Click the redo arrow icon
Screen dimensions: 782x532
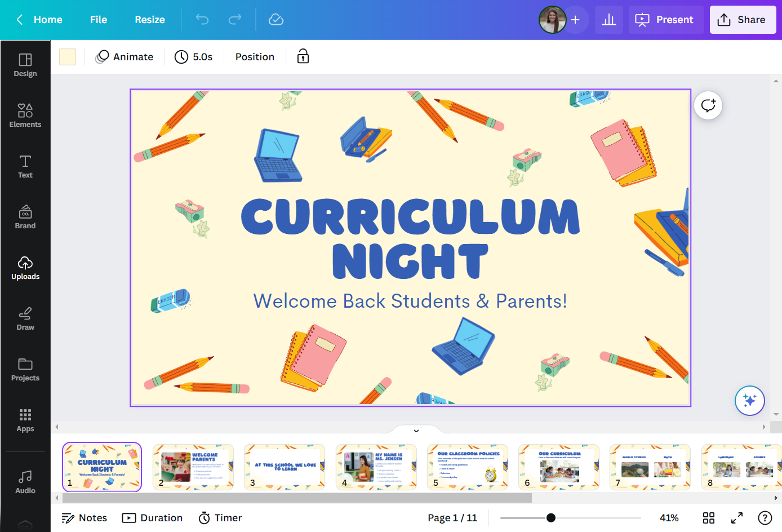point(235,20)
